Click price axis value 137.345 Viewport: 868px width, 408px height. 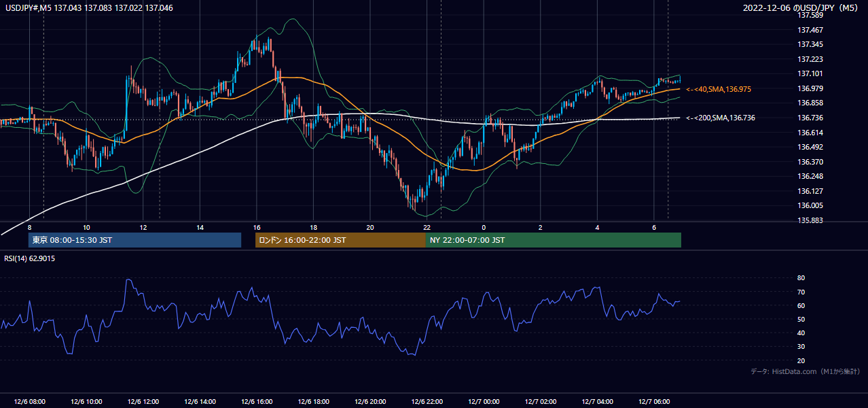(810, 44)
